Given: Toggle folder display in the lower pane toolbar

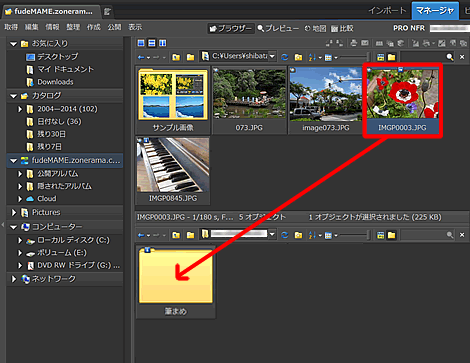Looking at the screenshot, I should pos(391,235).
